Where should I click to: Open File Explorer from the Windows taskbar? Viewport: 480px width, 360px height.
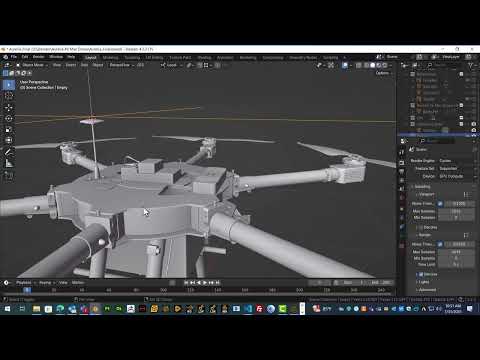36,309
